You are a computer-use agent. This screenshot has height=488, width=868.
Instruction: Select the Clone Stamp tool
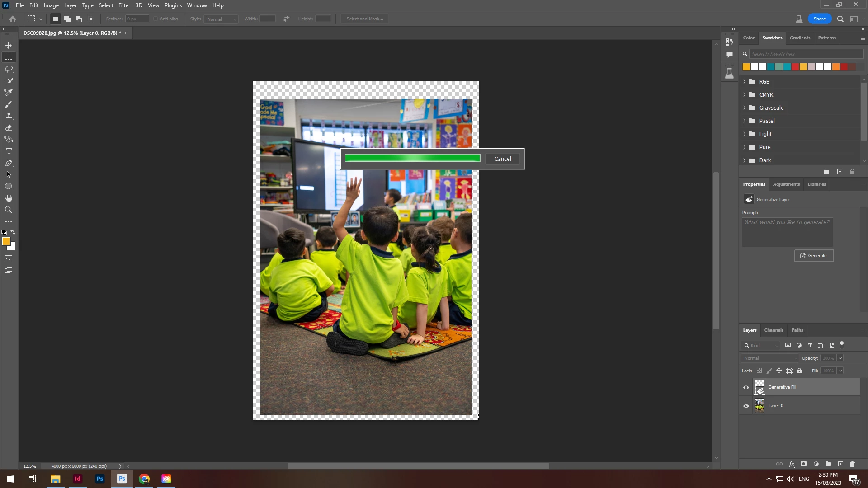(x=9, y=116)
